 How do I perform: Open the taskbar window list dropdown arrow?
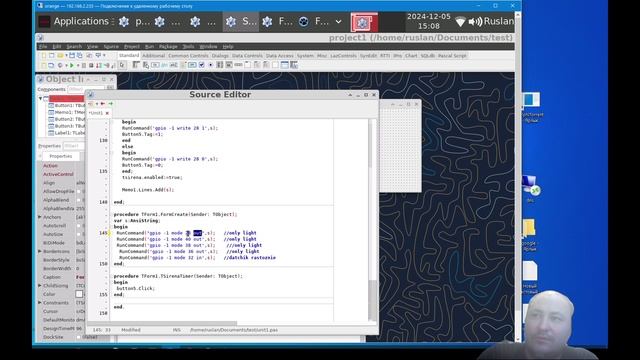point(338,22)
